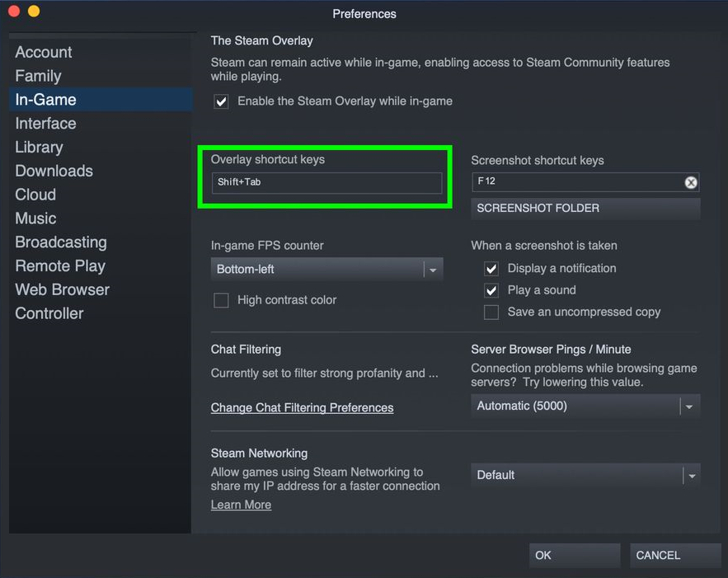Click the Overlay shortcut keys field

point(326,182)
